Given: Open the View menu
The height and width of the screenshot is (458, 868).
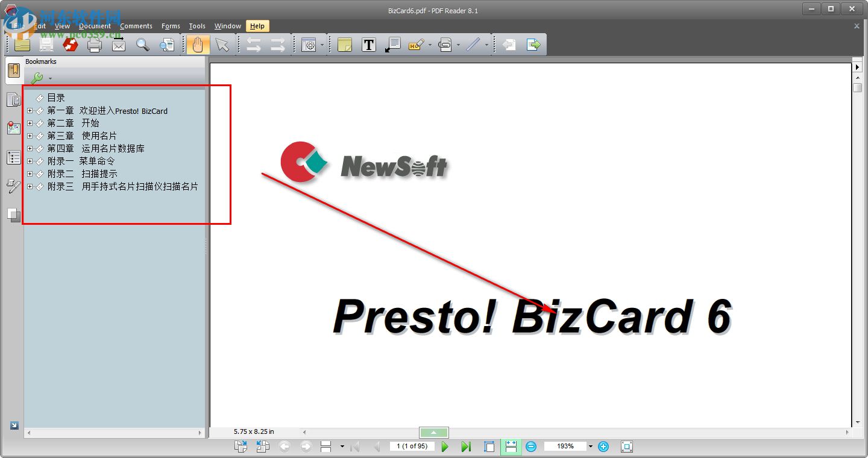Looking at the screenshot, I should [x=62, y=26].
